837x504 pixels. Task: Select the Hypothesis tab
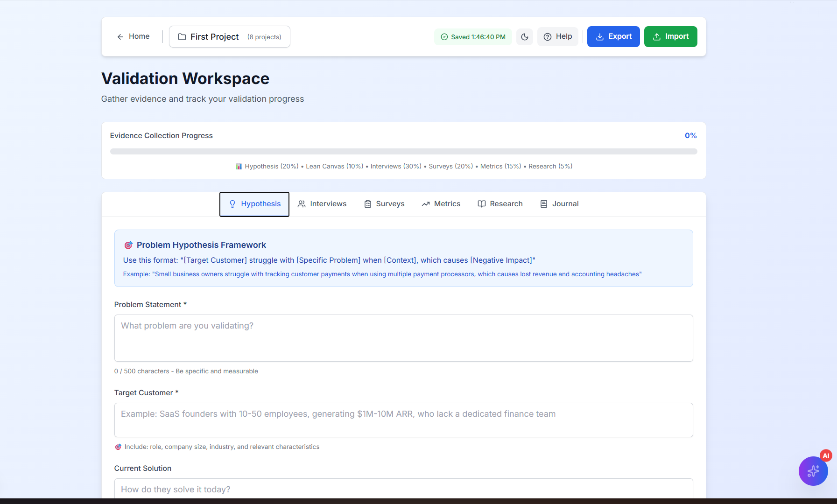tap(254, 204)
